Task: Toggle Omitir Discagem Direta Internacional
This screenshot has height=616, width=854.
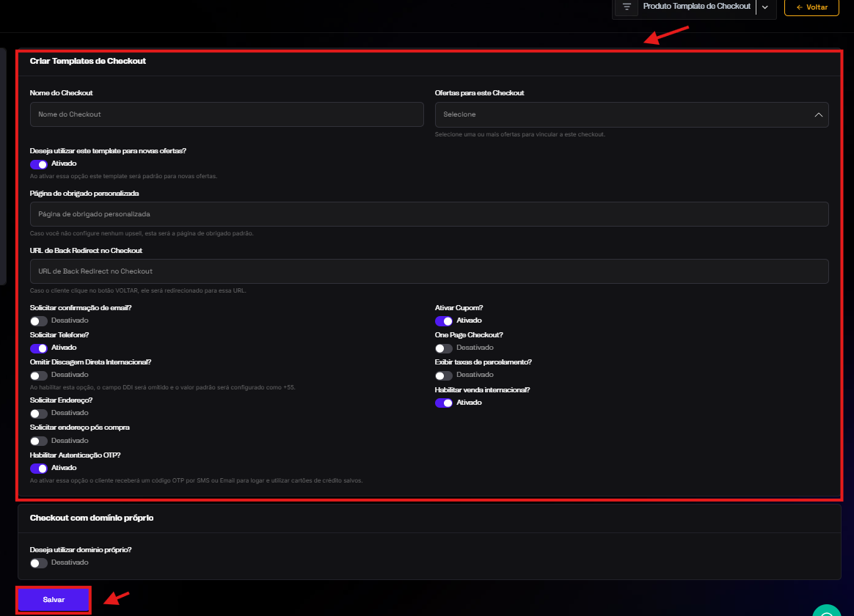Action: (39, 375)
